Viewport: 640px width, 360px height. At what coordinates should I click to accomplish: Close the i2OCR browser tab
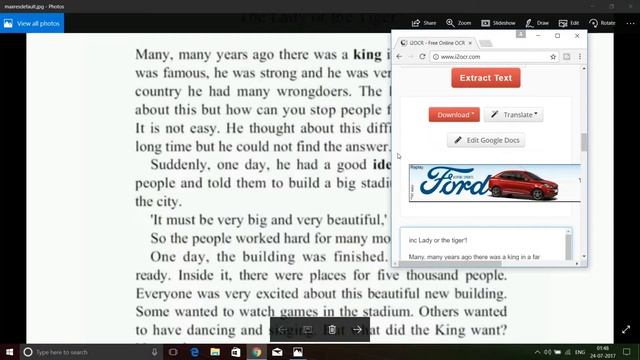470,43
